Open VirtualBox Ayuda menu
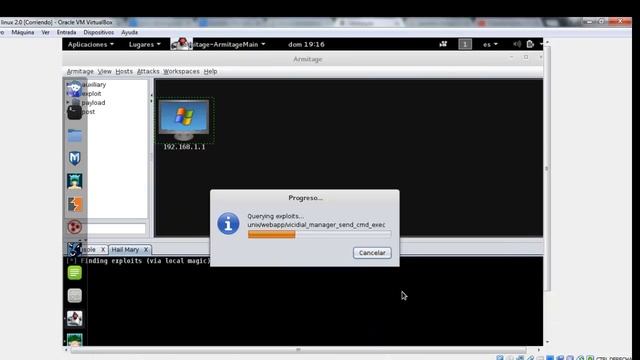Viewport: 640px width, 360px height. point(129,32)
